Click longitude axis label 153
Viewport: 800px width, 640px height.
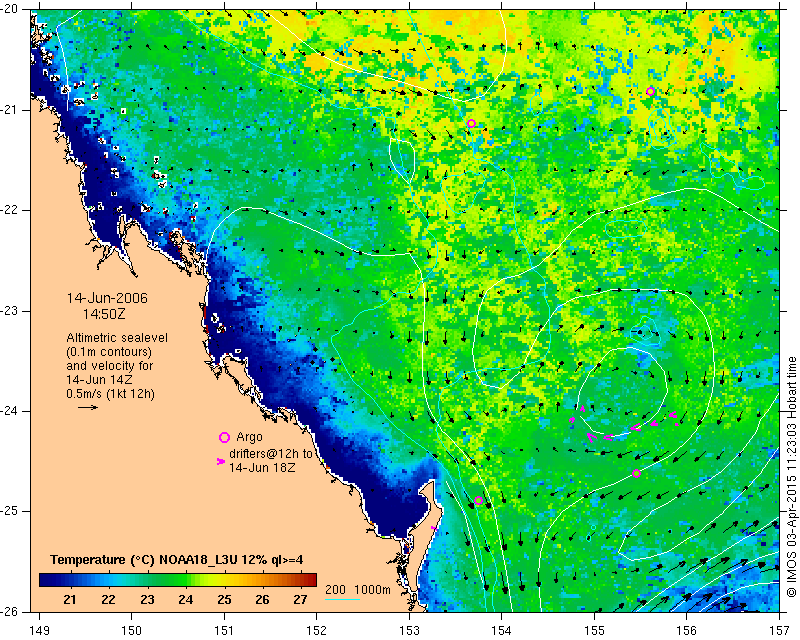click(409, 631)
